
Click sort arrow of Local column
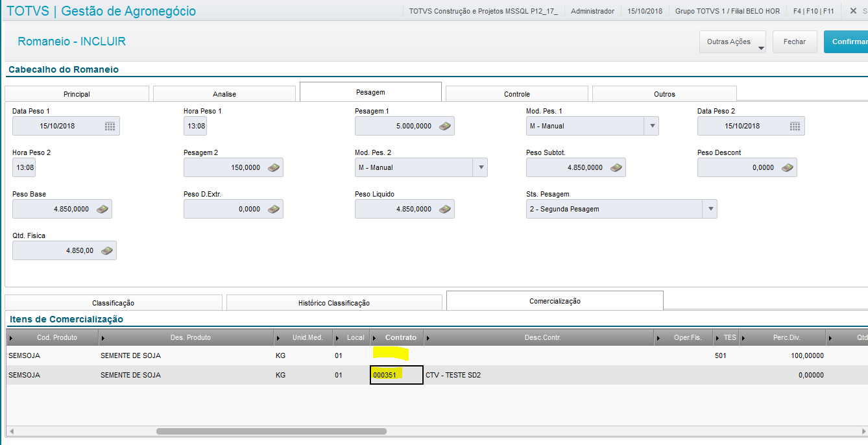point(338,338)
